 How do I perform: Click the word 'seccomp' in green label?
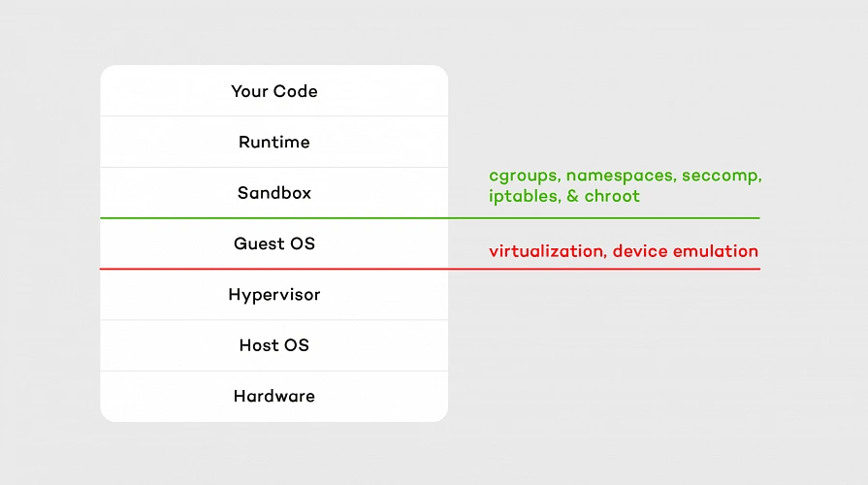click(720, 177)
